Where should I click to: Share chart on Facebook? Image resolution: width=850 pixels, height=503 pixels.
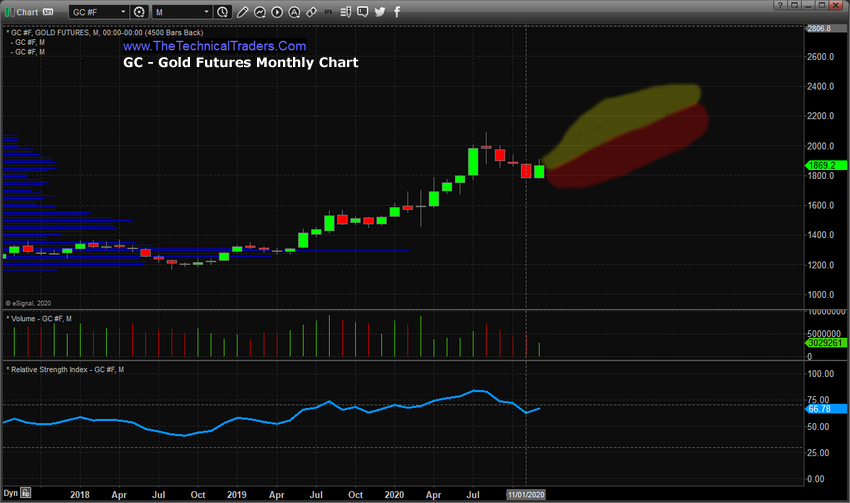click(x=396, y=11)
